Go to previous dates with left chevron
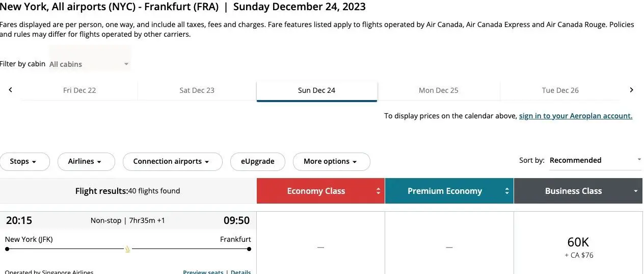This screenshot has width=644, height=274. coord(10,90)
